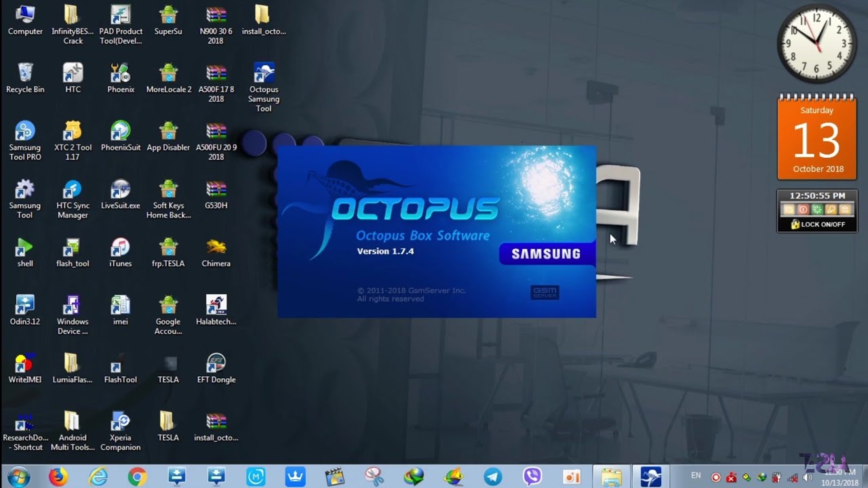This screenshot has height=488, width=868.
Task: Launch LiveSuit.exe
Action: [121, 194]
